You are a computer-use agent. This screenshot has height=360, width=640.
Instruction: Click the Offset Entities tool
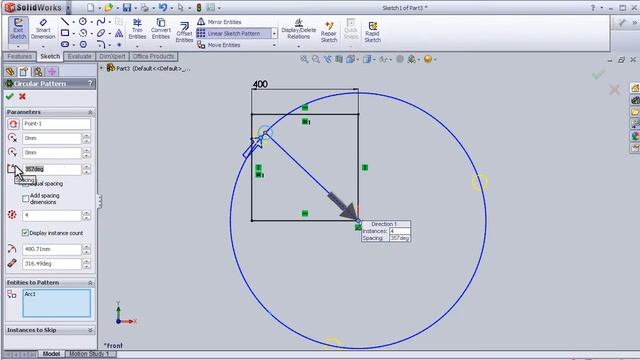pyautogui.click(x=184, y=32)
